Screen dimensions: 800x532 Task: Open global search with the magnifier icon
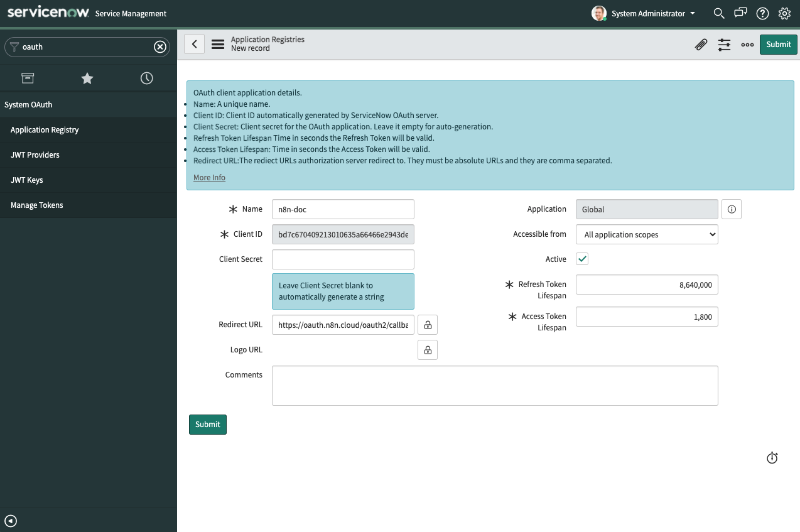pyautogui.click(x=718, y=13)
